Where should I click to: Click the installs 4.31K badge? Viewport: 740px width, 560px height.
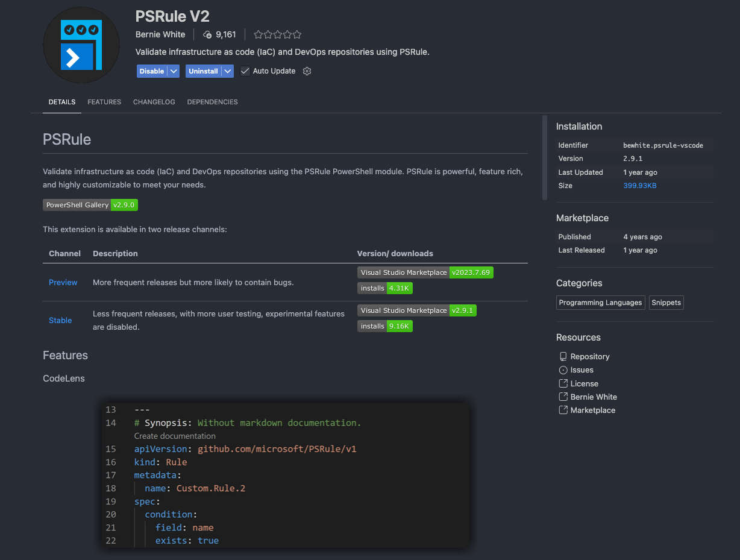[x=385, y=288]
